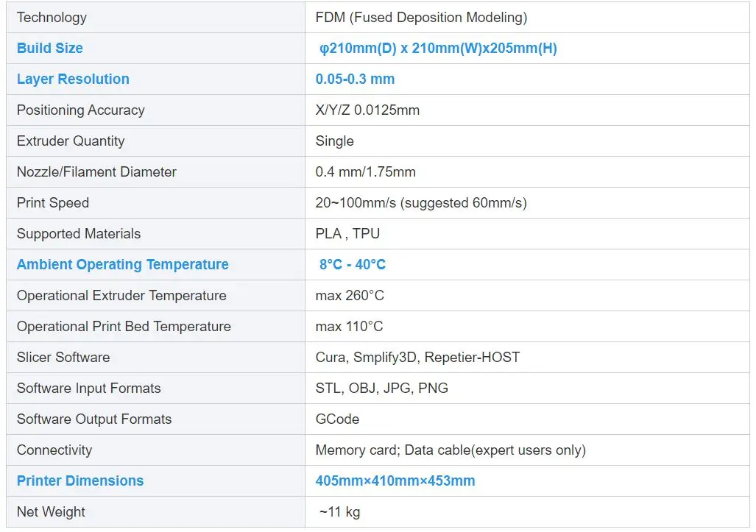Click the 405mm×410mm×453mm dimensions value
756x532 pixels.
395,481
